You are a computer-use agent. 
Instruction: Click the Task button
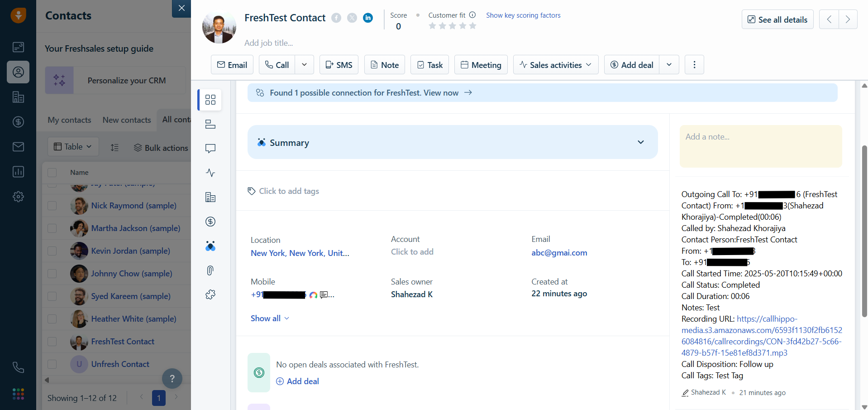(x=430, y=65)
